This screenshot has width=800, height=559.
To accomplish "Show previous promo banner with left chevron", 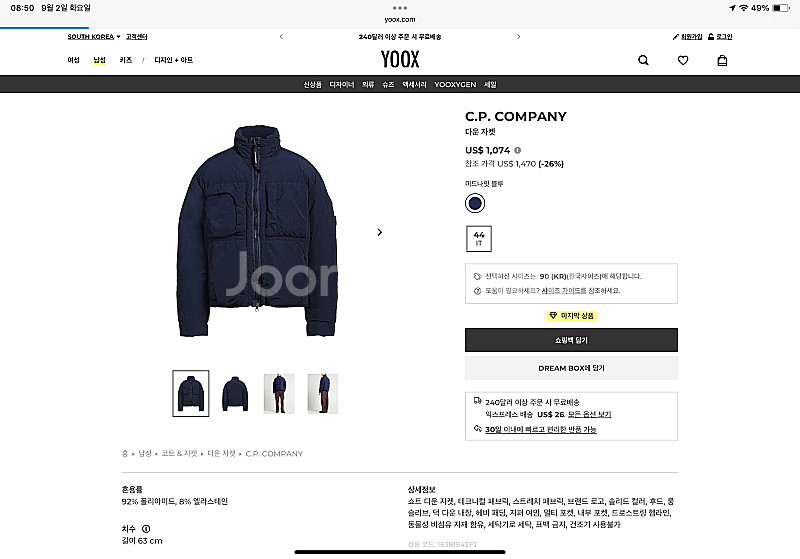I will point(281,37).
